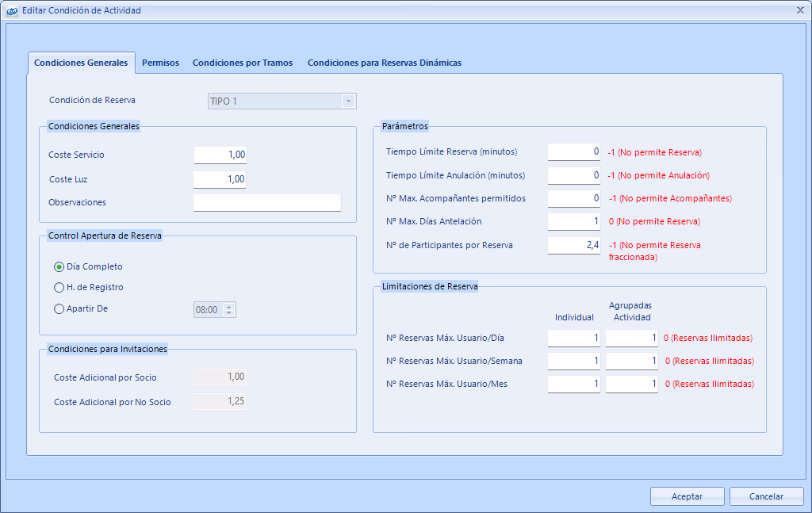Switch to the Permisos tab
This screenshot has height=513, width=812.
(x=160, y=63)
